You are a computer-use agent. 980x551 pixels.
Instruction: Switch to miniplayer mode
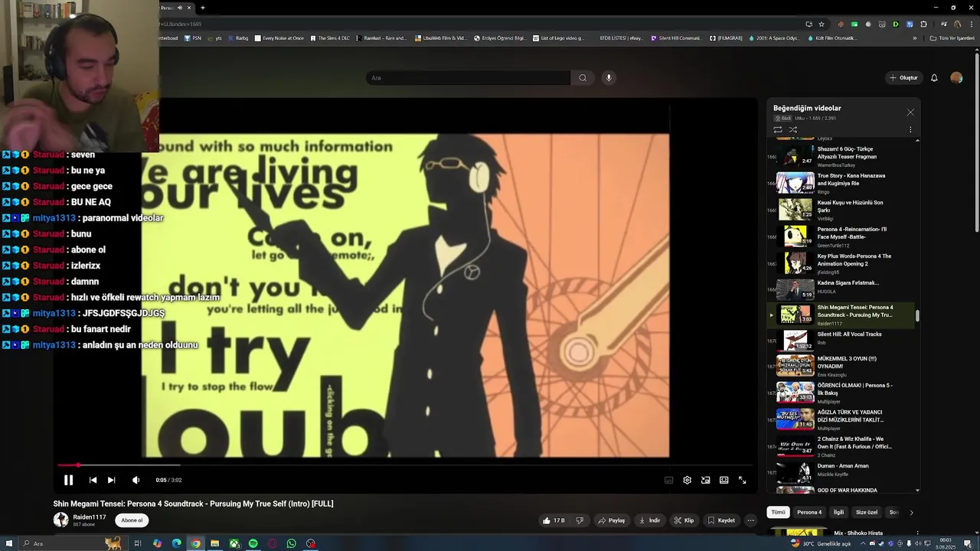pos(705,480)
